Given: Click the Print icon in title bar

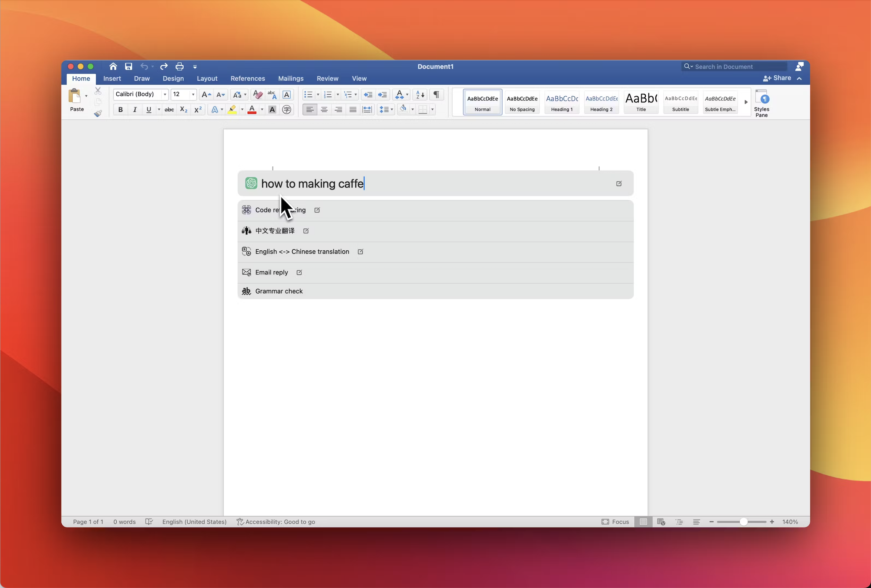Looking at the screenshot, I should coord(180,67).
